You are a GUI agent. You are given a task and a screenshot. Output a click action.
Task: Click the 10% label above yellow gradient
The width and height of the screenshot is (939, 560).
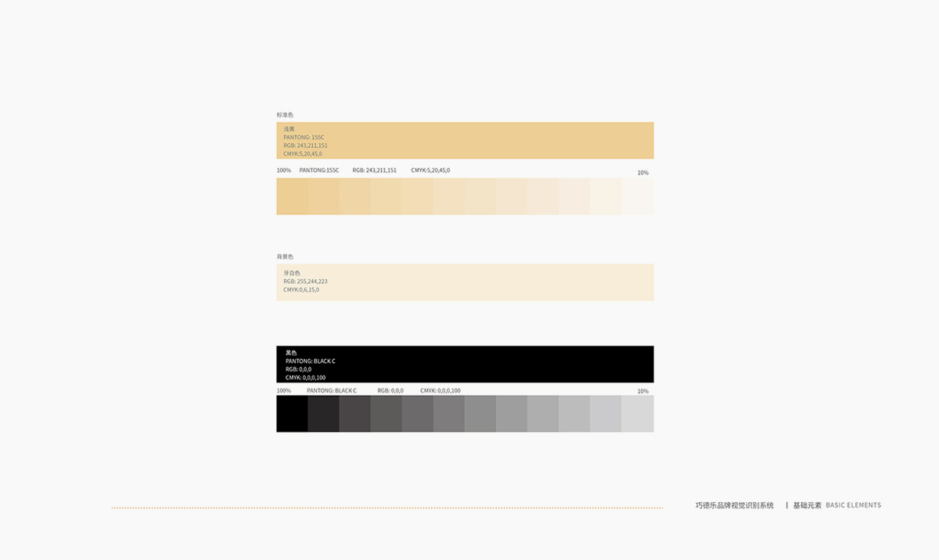642,173
